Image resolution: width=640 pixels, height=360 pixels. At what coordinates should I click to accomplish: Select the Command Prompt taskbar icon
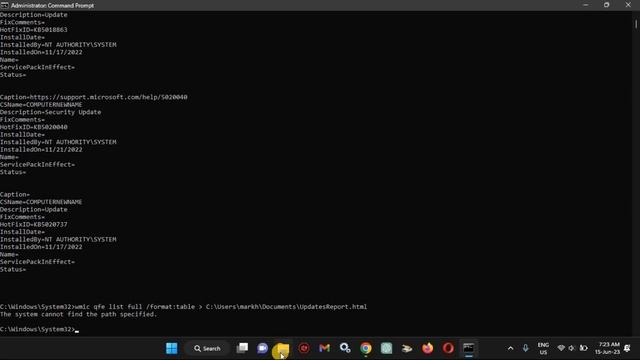[x=469, y=348]
